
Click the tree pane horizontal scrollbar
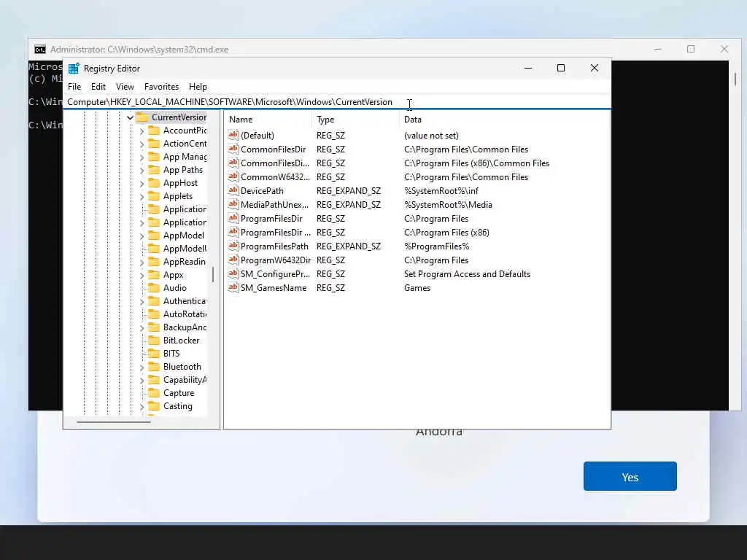coord(114,422)
